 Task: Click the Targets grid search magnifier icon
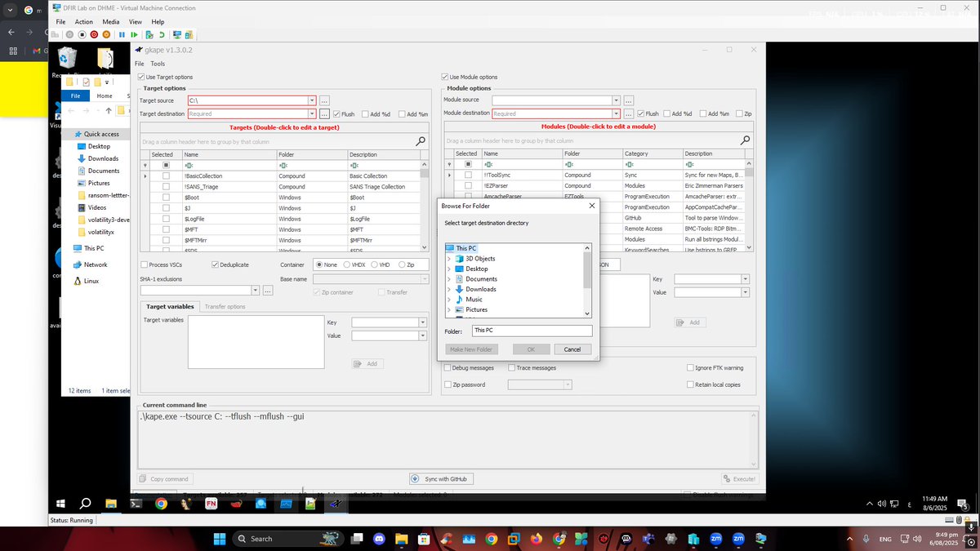(x=421, y=141)
